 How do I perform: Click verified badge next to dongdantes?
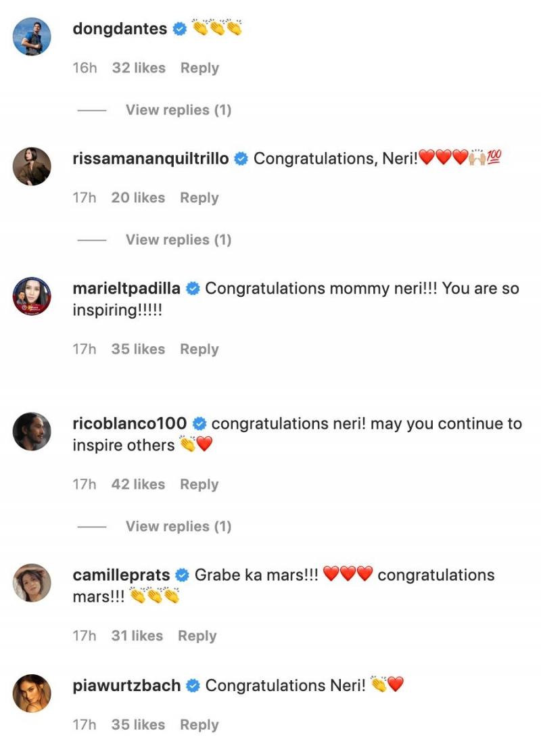pyautogui.click(x=179, y=29)
